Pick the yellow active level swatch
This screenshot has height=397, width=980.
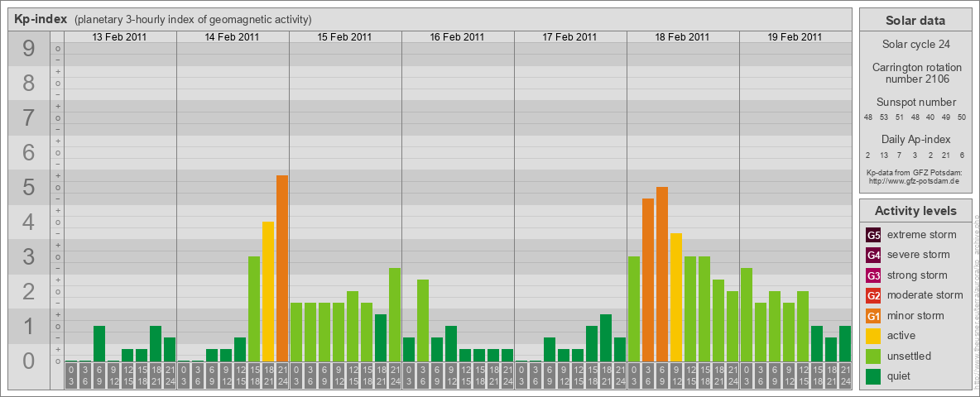873,336
